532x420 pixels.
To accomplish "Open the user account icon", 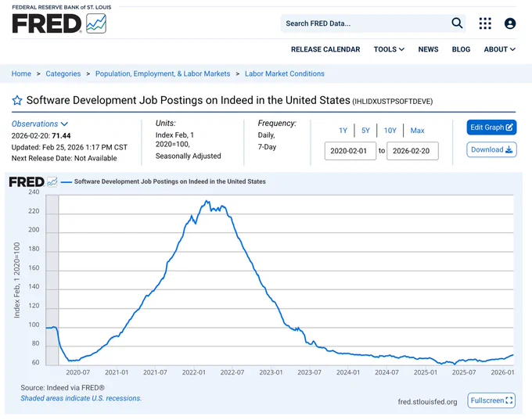I will pos(509,23).
